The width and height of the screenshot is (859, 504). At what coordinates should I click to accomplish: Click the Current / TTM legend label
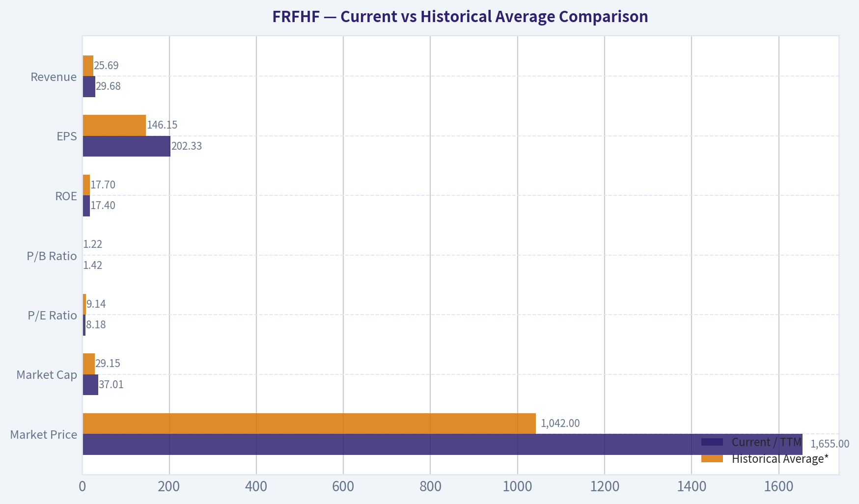click(767, 442)
